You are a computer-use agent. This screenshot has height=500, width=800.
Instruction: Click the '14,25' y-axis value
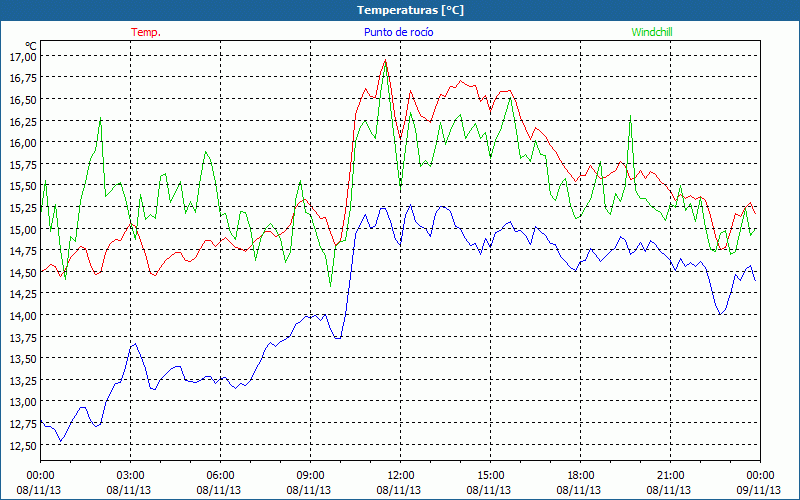(x=23, y=294)
